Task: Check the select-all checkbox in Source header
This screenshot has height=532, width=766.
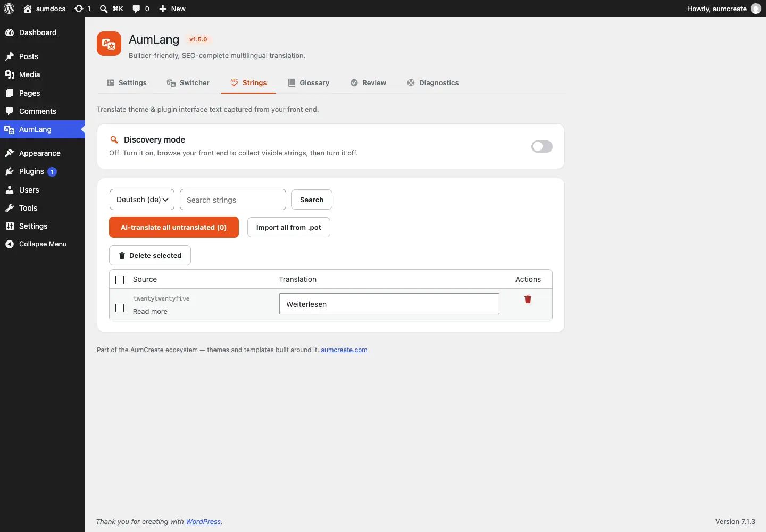Action: [x=120, y=280]
